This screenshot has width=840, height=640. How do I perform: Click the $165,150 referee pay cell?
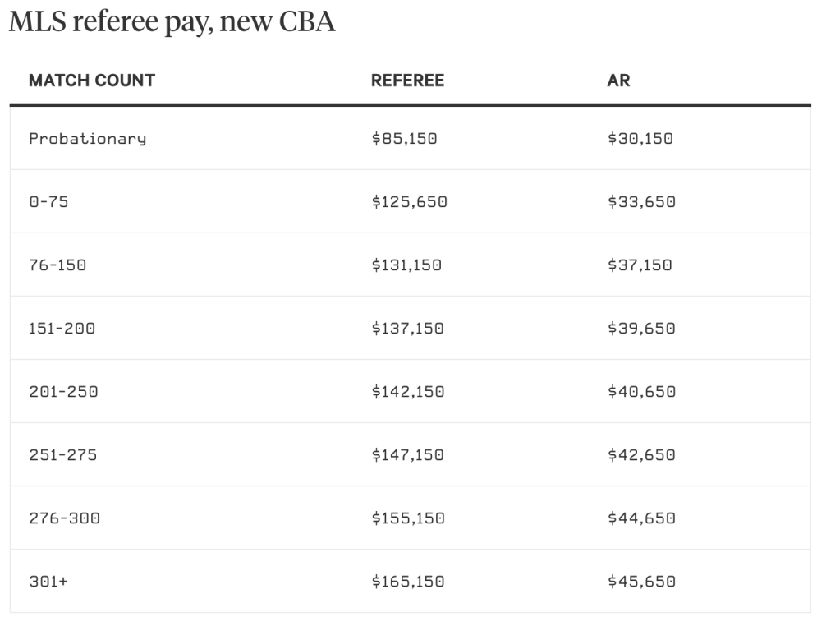407,581
